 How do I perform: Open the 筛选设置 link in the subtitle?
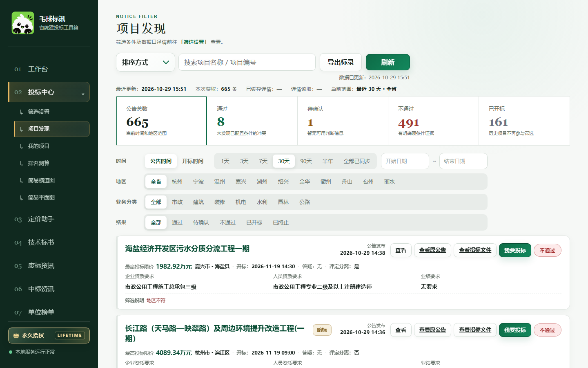tap(194, 42)
